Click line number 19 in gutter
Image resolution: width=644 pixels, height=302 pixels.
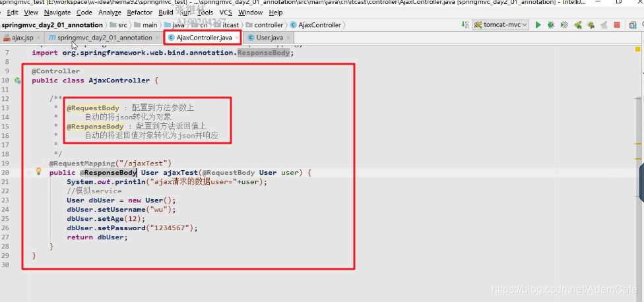click(5, 163)
